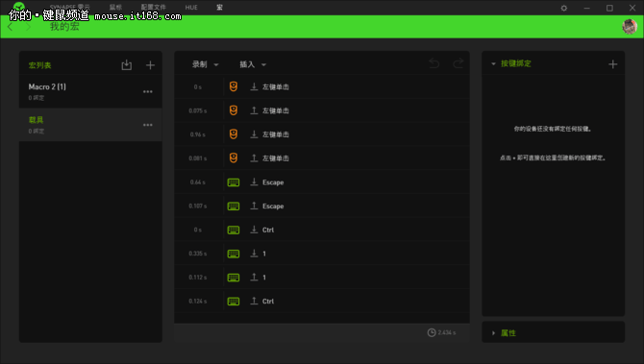Select the 载具 macro
Screen dimensions: 644x364
pos(90,125)
